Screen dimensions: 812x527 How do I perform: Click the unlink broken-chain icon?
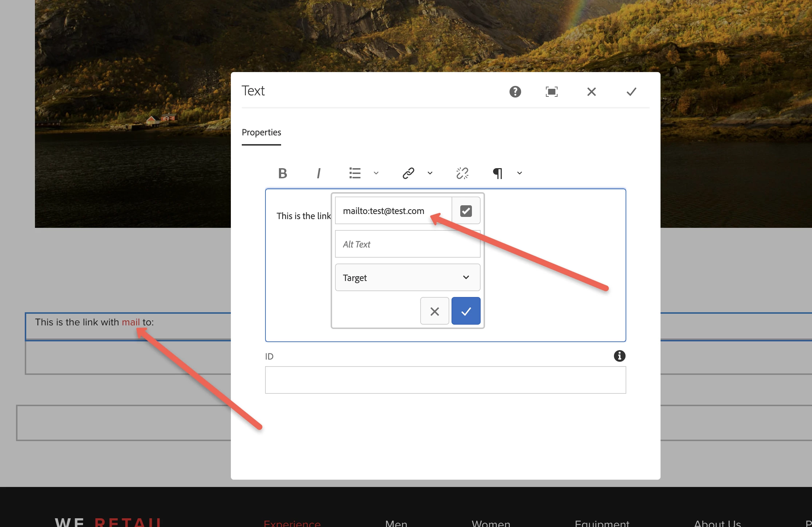[x=462, y=173]
